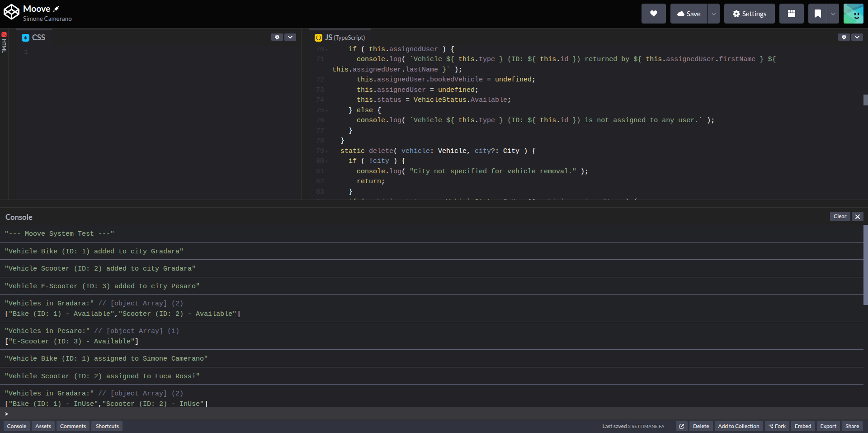Open the author link Simone Camerano
Viewport: 868px width, 433px height.
point(47,19)
